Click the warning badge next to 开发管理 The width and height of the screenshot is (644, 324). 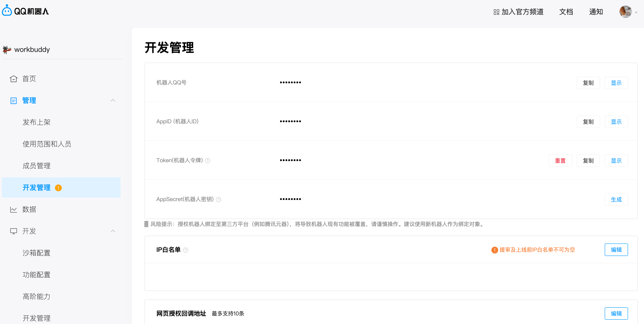point(59,188)
